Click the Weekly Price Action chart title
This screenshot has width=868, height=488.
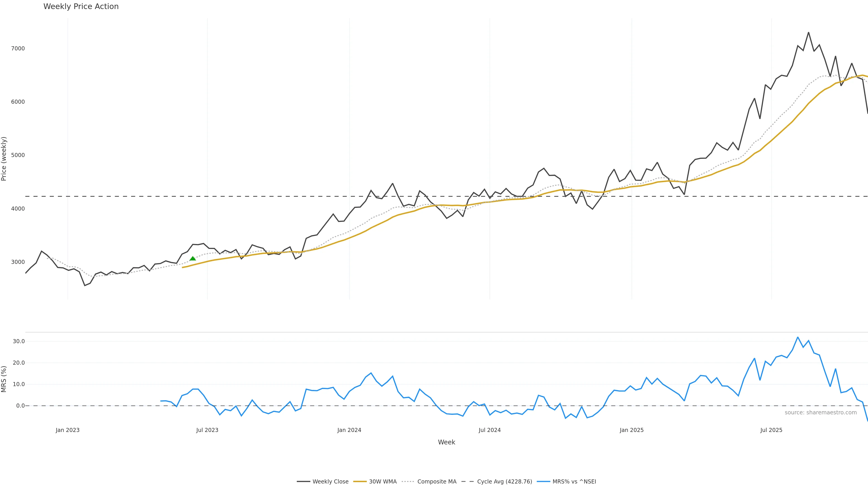point(81,6)
